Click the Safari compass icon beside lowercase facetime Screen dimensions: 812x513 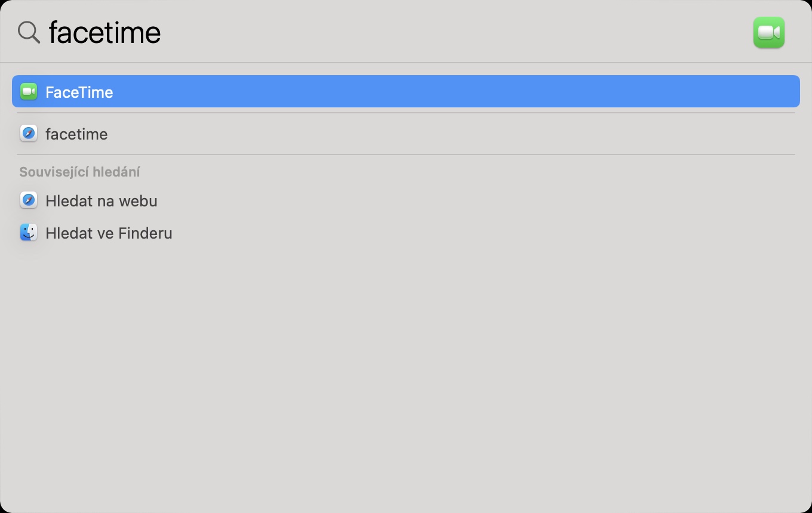(x=29, y=133)
